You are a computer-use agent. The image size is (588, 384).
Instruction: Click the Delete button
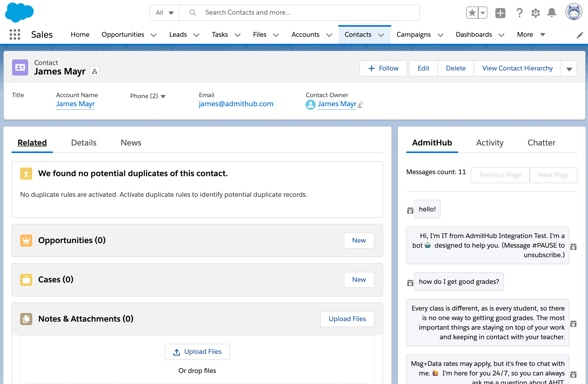click(x=456, y=68)
